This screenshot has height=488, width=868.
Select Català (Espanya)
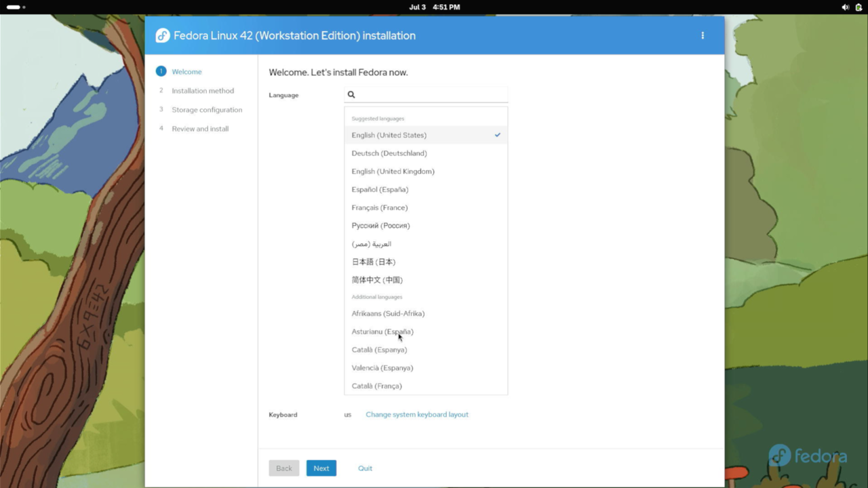tap(426, 350)
